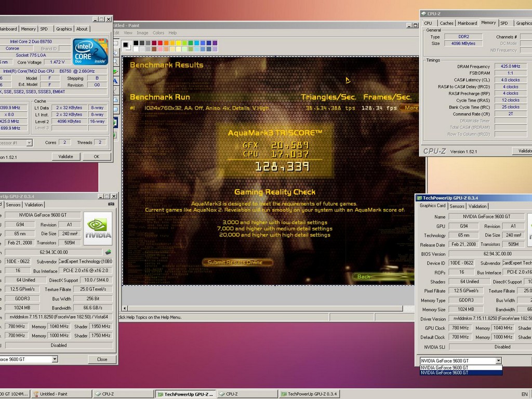Click the BIOS save chip icon in GPU-Z

coord(108,252)
